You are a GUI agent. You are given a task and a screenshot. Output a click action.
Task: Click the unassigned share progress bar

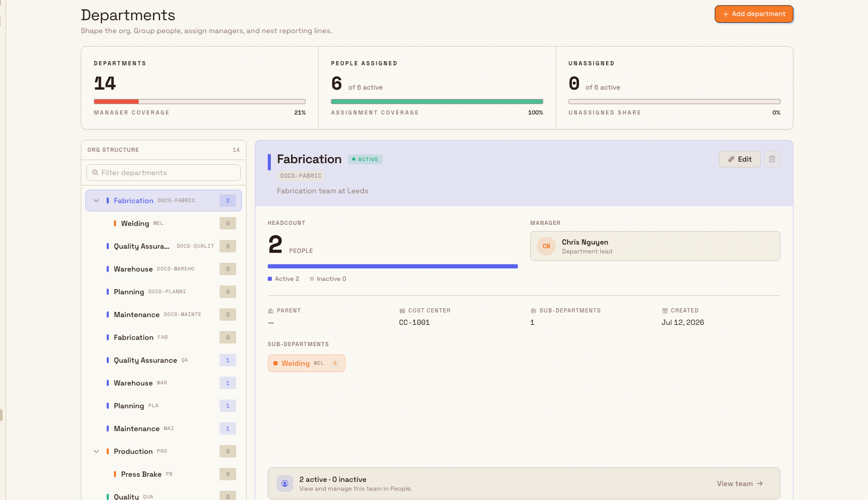click(x=674, y=102)
